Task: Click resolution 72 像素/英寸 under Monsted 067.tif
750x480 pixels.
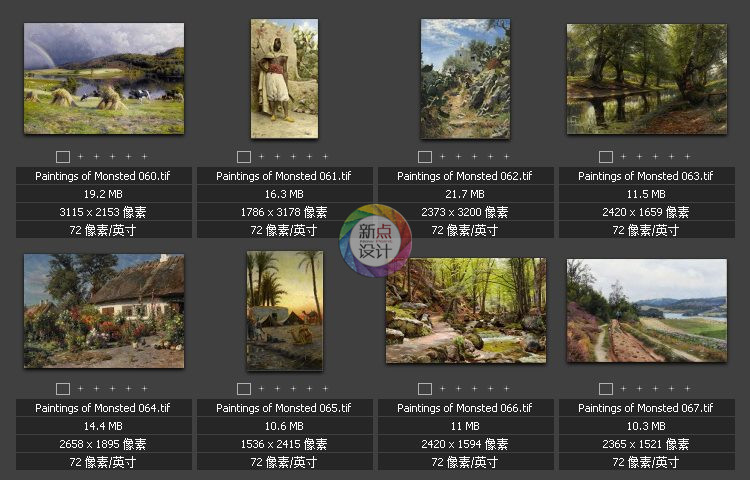Action: (x=646, y=462)
